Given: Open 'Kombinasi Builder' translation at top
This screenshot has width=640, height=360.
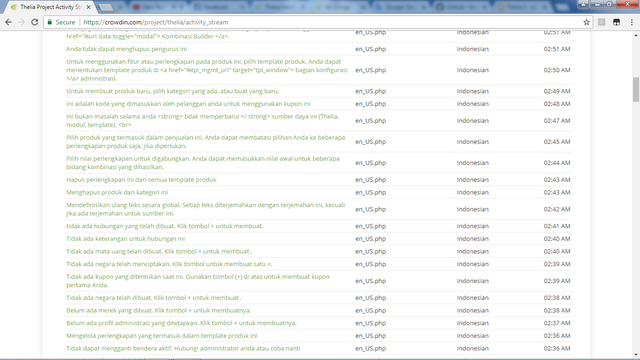Looking at the screenshot, I should tap(148, 36).
